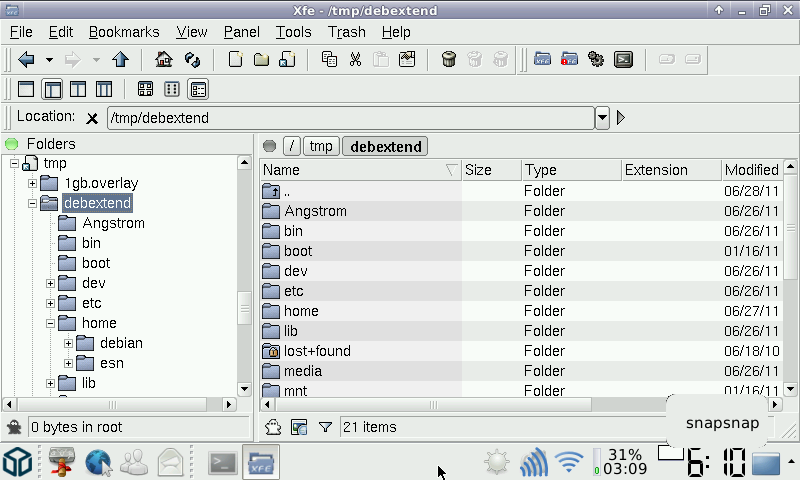
Task: Open terminal from the Xfe toolbar
Action: (623, 60)
